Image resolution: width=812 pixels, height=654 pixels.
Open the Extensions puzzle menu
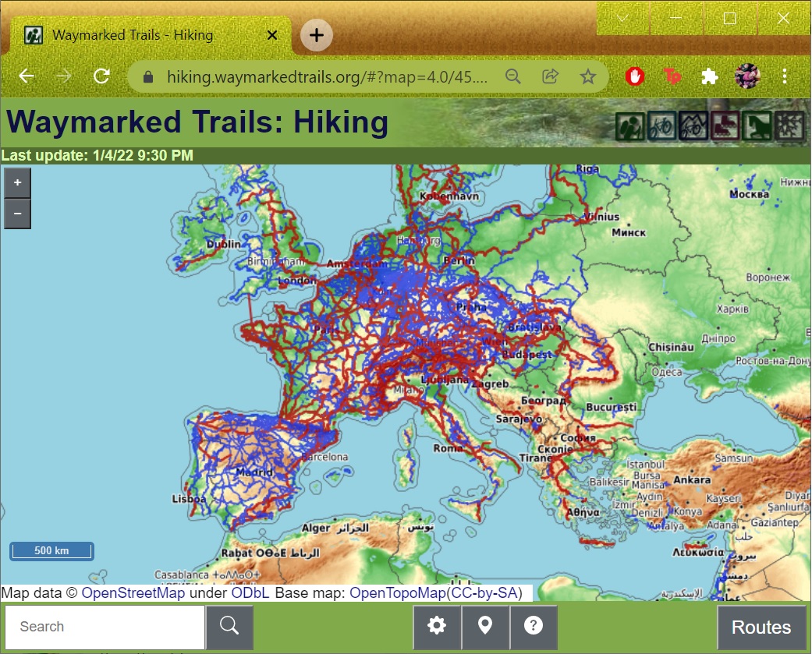coord(710,76)
